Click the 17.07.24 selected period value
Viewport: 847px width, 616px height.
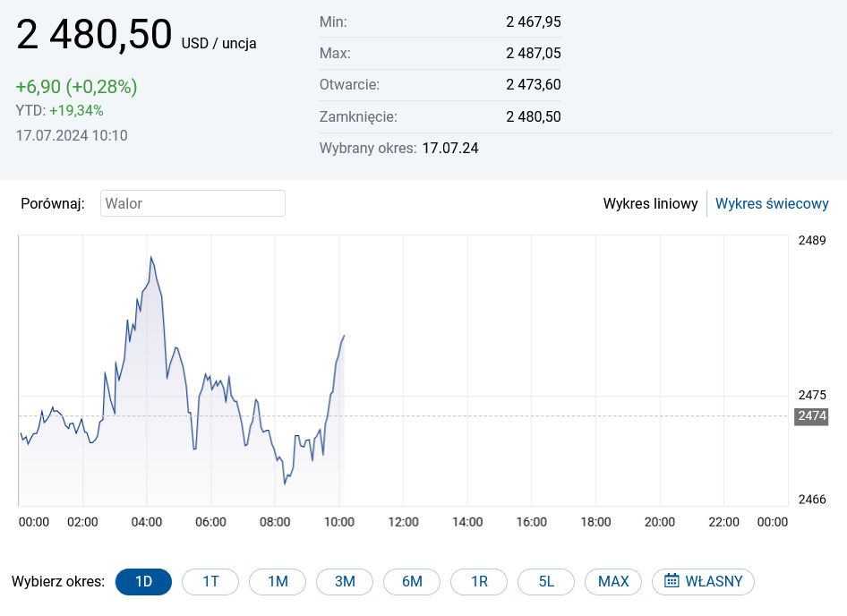pyautogui.click(x=450, y=148)
